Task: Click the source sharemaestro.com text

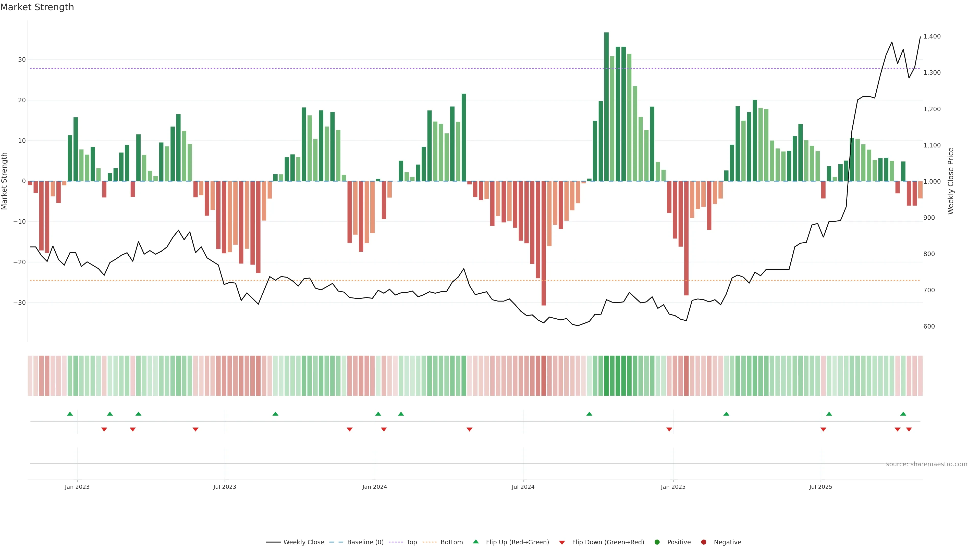Action: (926, 464)
